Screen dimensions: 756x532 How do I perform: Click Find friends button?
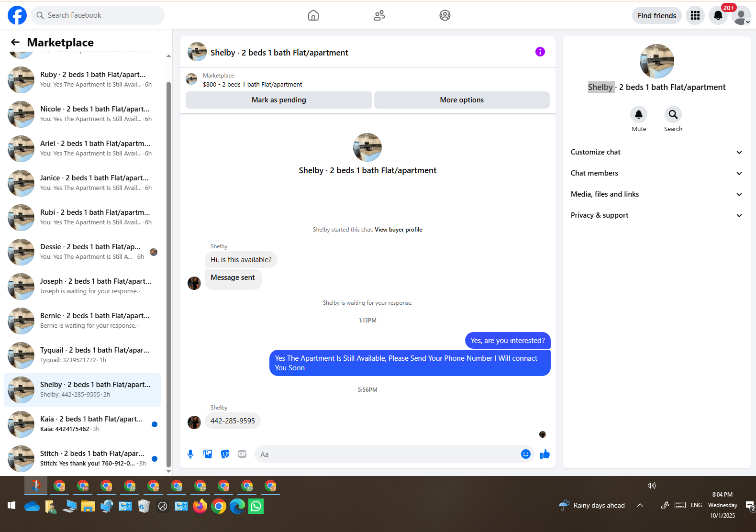tap(657, 15)
